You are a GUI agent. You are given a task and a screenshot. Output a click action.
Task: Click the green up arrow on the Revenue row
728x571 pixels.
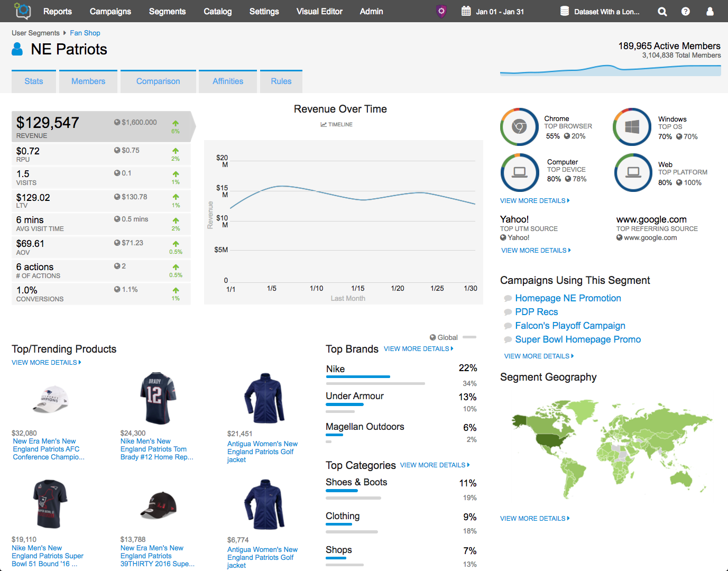click(x=176, y=123)
